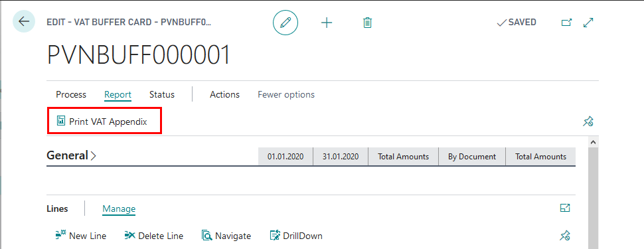Click the New Line action

[80, 236]
